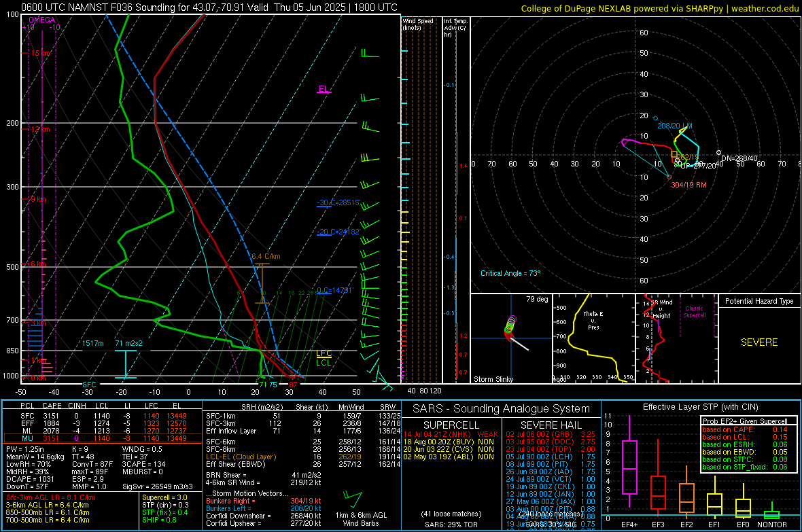802x532 pixels.
Task: Click the SARS - Sounding Analogue System title
Action: tap(501, 409)
